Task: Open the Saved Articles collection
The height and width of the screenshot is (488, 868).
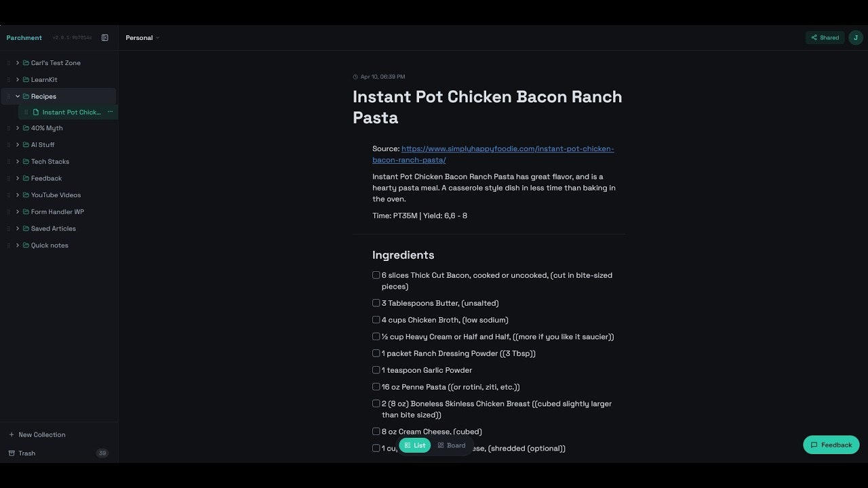Action: (x=53, y=228)
